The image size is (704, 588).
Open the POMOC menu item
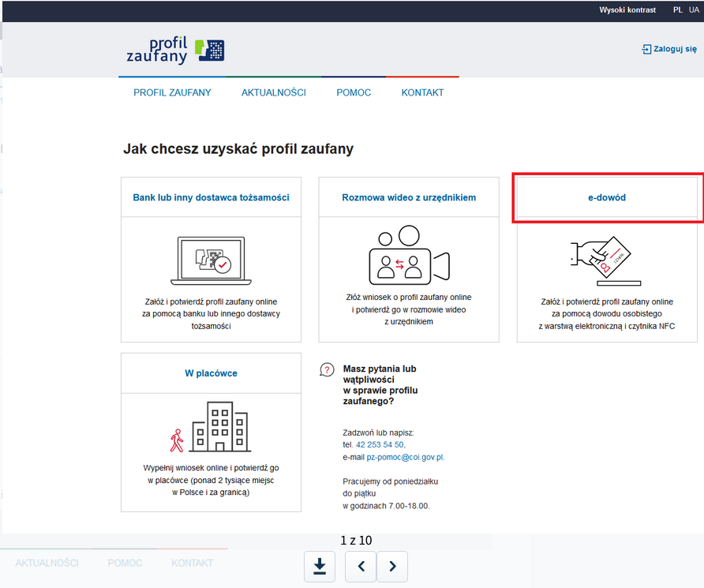point(354,92)
